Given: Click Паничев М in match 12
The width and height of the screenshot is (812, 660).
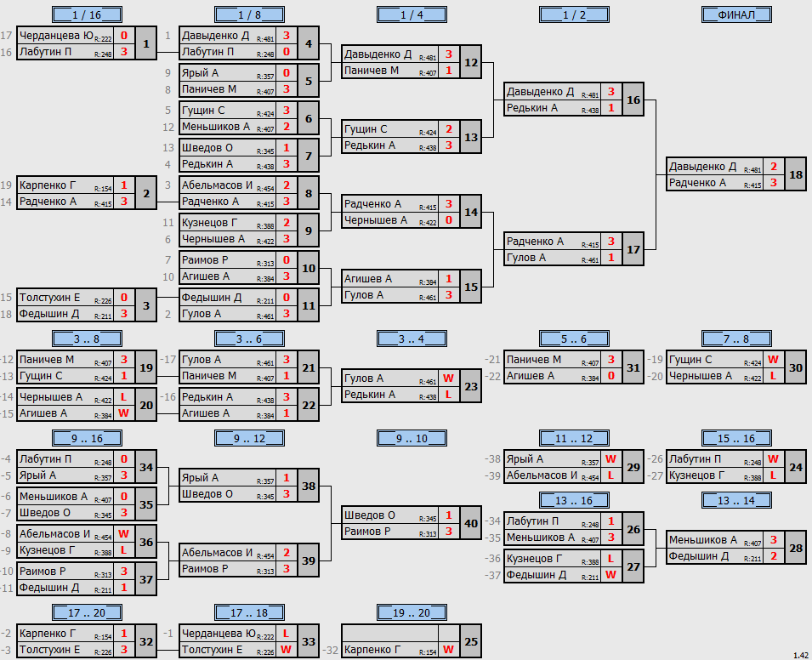Looking at the screenshot, I should click(372, 70).
